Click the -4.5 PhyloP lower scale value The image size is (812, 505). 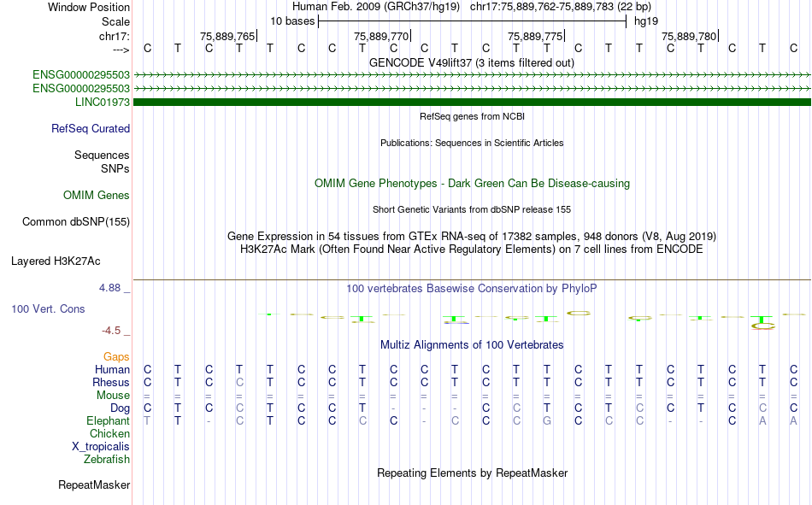click(x=111, y=331)
